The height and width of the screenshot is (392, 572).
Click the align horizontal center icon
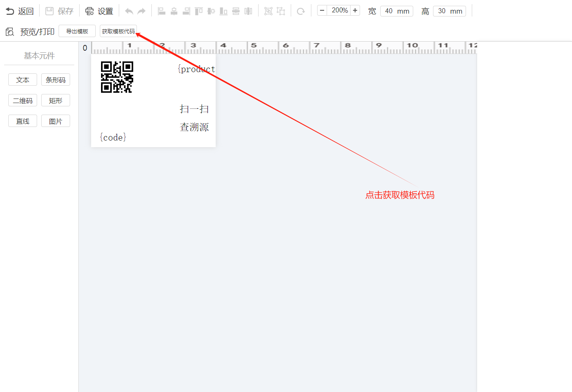click(x=174, y=11)
